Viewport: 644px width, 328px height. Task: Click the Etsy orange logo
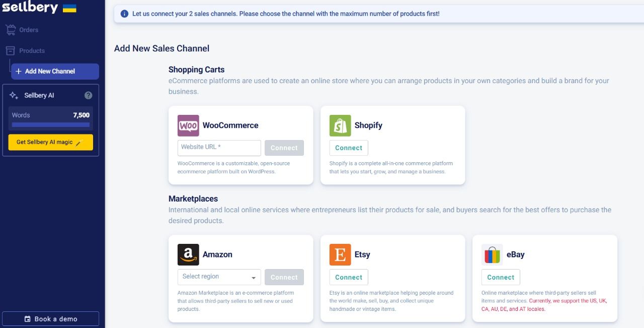click(x=340, y=254)
